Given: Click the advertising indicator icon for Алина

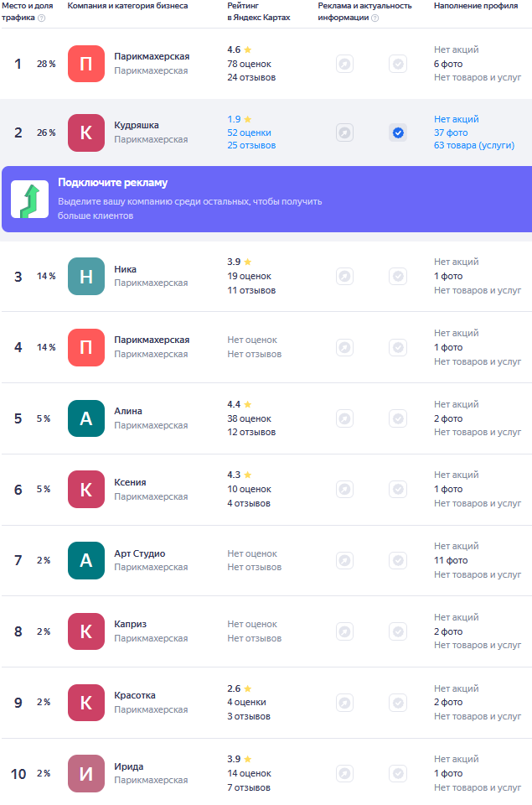Looking at the screenshot, I should 344,418.
